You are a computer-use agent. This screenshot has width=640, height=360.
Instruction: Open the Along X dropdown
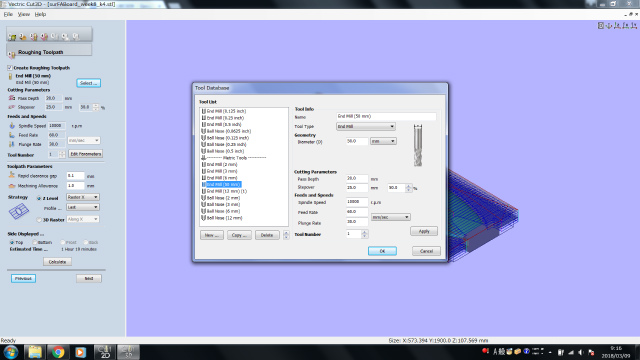tap(83, 219)
